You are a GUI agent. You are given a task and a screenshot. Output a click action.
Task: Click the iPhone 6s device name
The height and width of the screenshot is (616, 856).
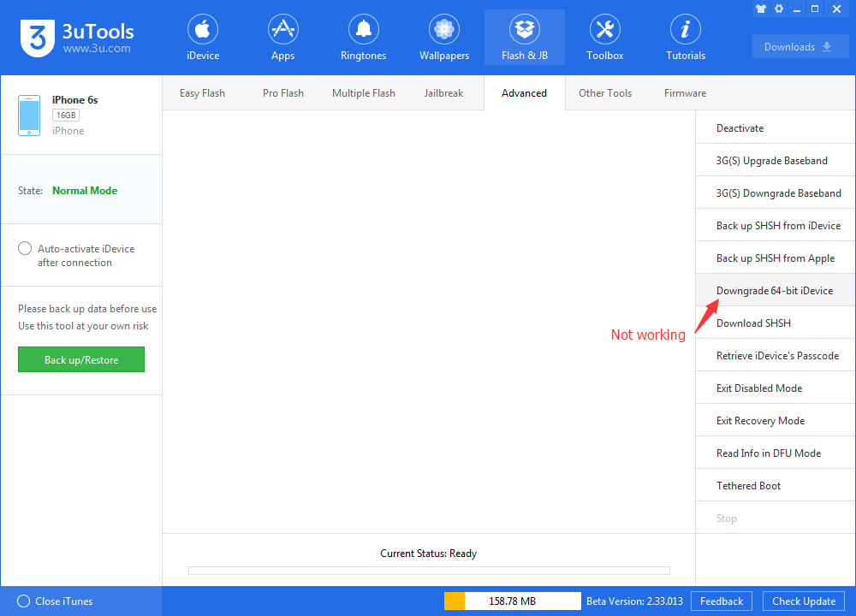pos(74,100)
